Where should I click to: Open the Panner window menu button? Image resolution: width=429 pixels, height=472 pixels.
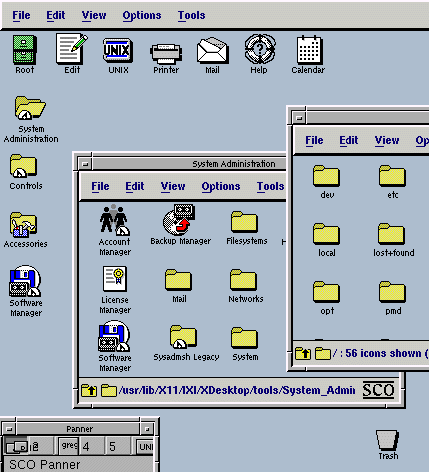tap(9, 429)
